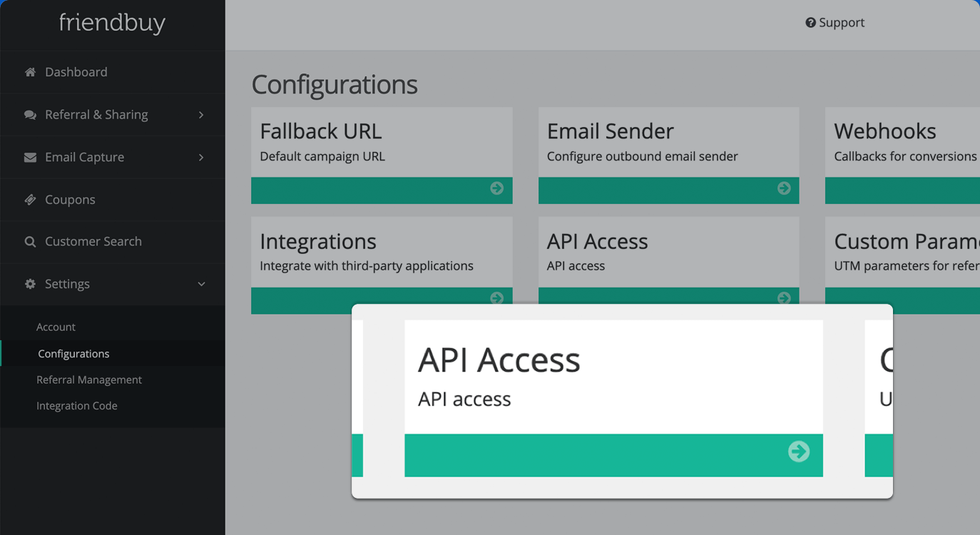Click the Configurations page heading
980x535 pixels.
335,84
